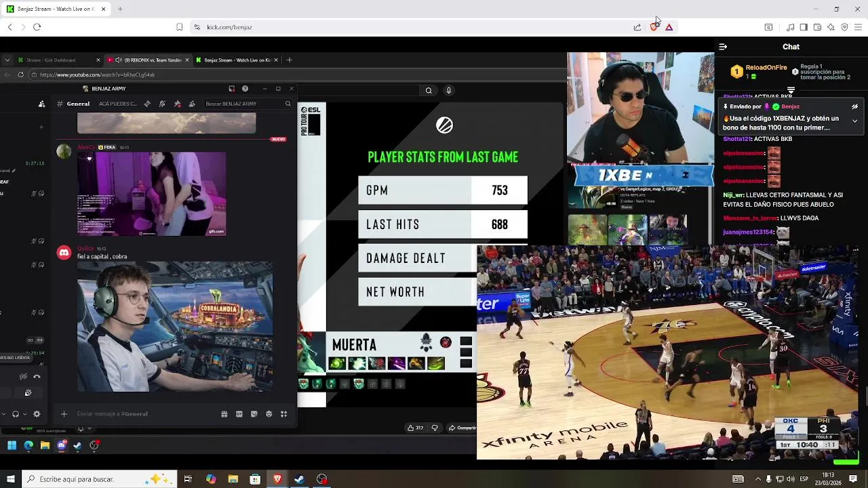Open Discord inbox icon in title bar
The width and height of the screenshot is (868, 488).
coord(231,89)
